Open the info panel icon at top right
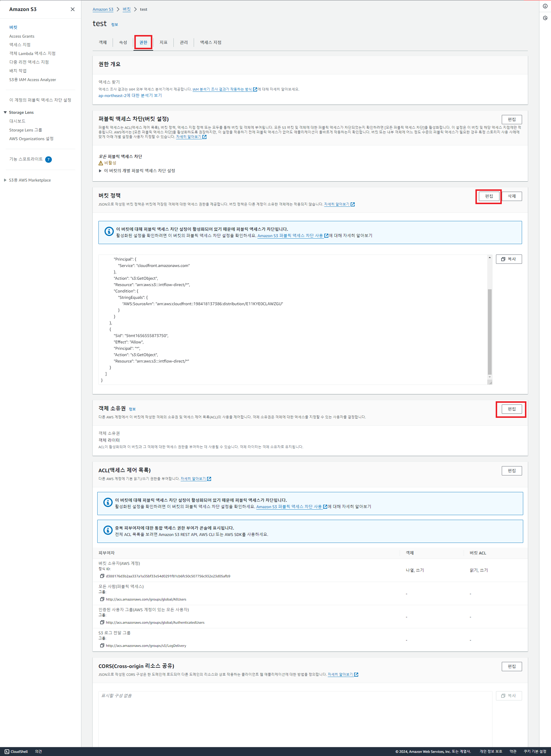 (x=545, y=6)
